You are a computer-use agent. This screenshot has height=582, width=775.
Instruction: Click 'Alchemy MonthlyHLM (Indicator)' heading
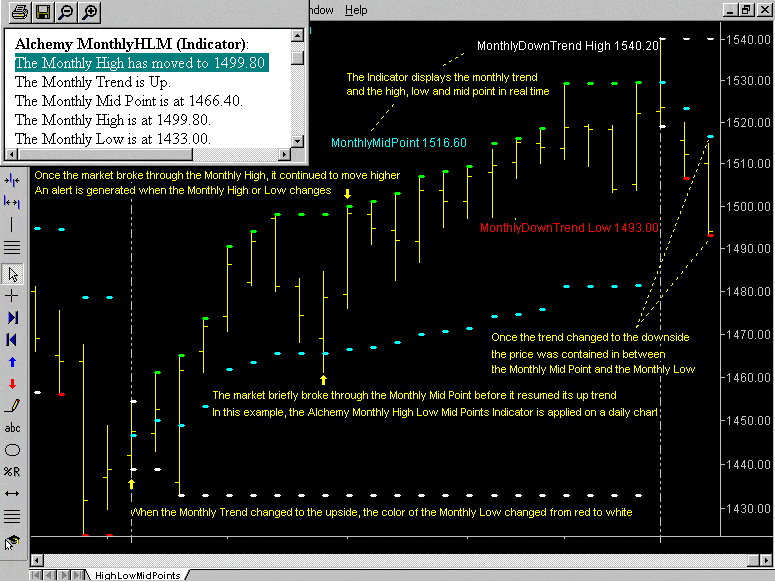131,44
